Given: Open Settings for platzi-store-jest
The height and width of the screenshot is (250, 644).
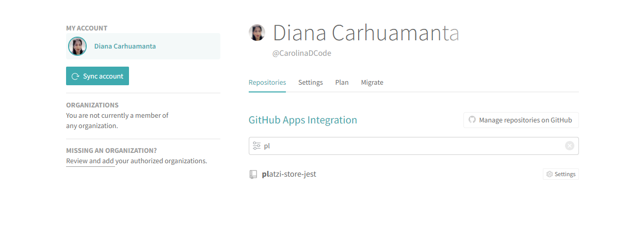Looking at the screenshot, I should (x=561, y=174).
